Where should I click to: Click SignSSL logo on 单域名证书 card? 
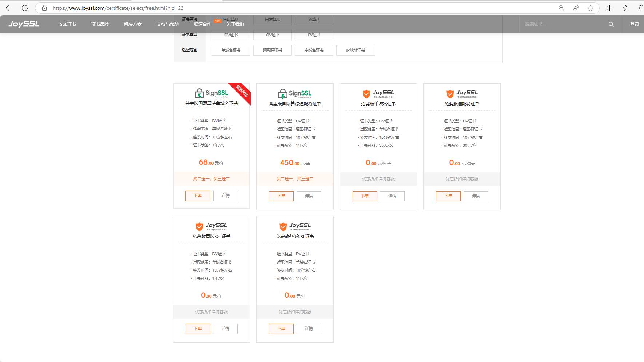212,93
